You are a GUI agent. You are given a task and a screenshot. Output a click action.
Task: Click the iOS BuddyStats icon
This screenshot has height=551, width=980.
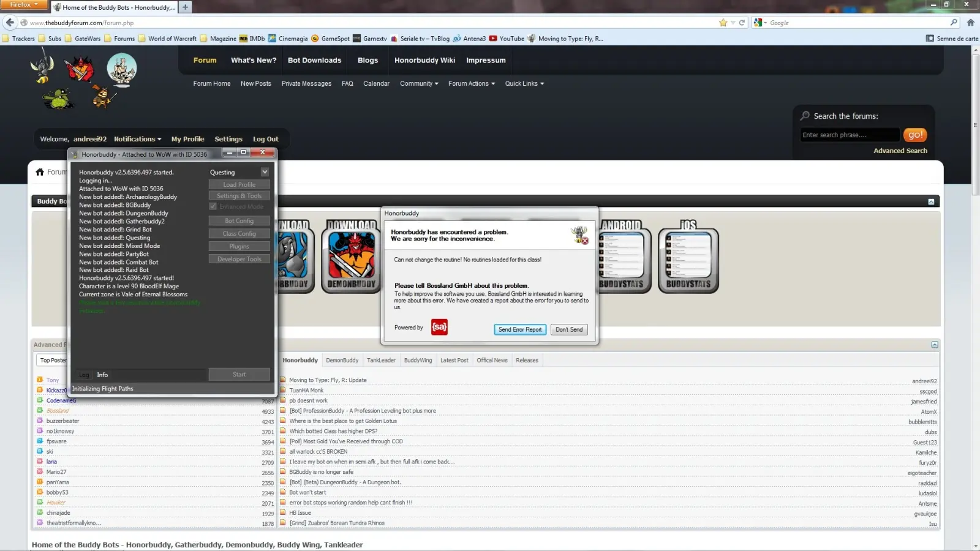[x=688, y=256]
